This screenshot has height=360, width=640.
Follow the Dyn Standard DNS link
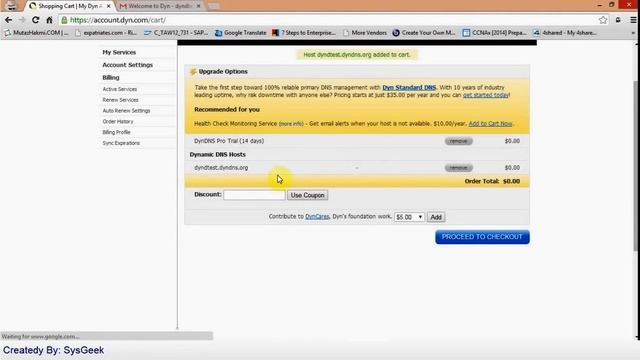tap(409, 87)
